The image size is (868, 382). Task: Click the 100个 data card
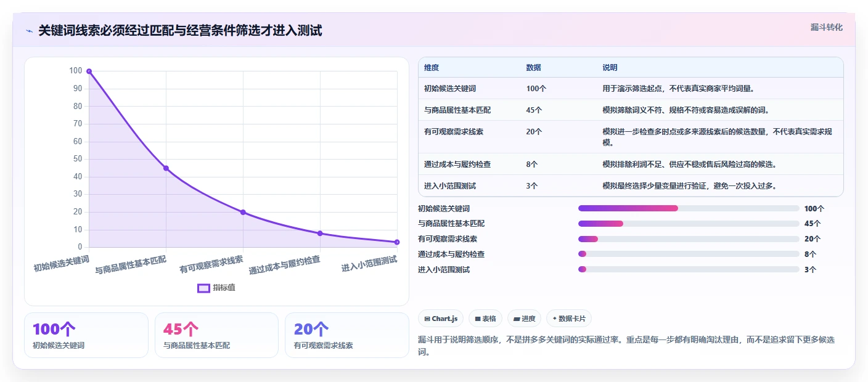tap(86, 335)
